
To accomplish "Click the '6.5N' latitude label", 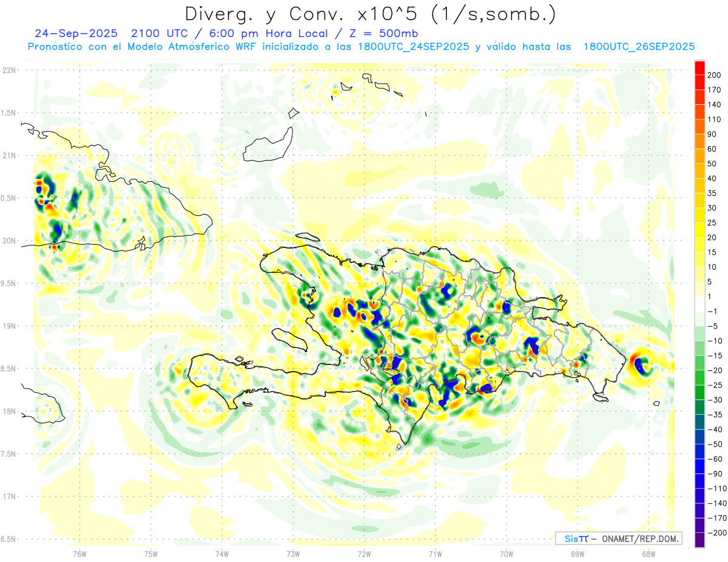I will (8, 539).
